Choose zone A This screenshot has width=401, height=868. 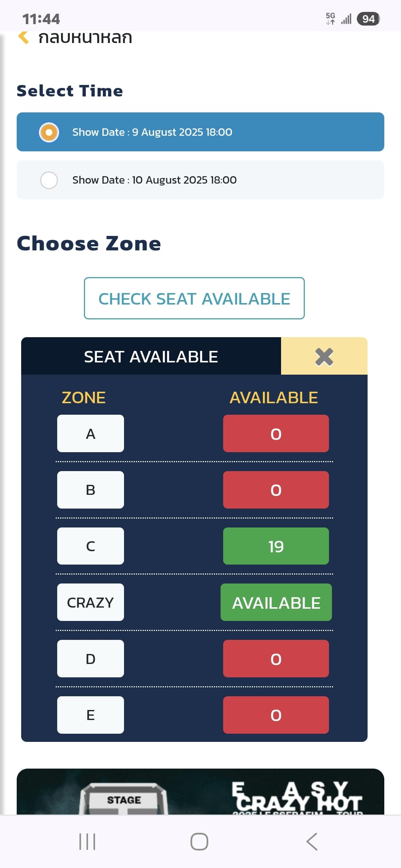pos(91,434)
